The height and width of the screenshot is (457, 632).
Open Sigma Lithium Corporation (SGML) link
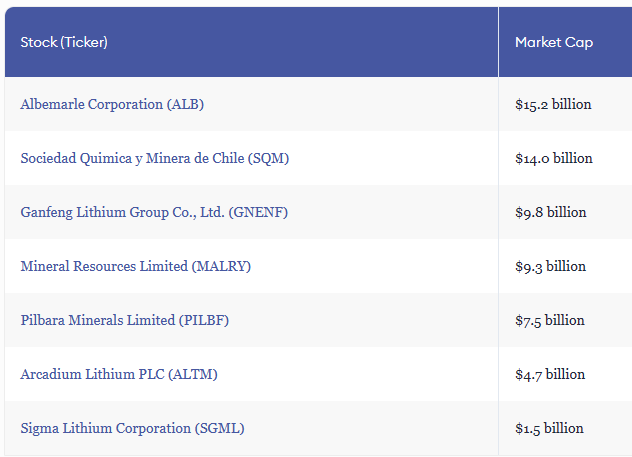(132, 428)
